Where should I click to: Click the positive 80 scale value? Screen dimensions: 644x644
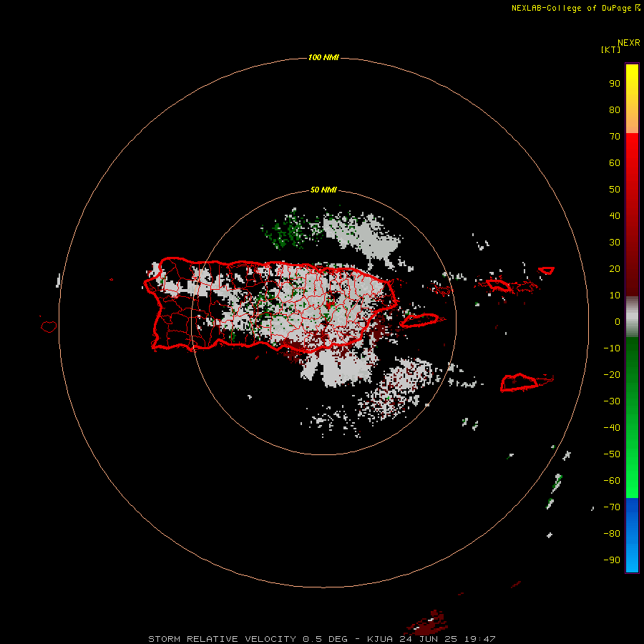pyautogui.click(x=615, y=110)
